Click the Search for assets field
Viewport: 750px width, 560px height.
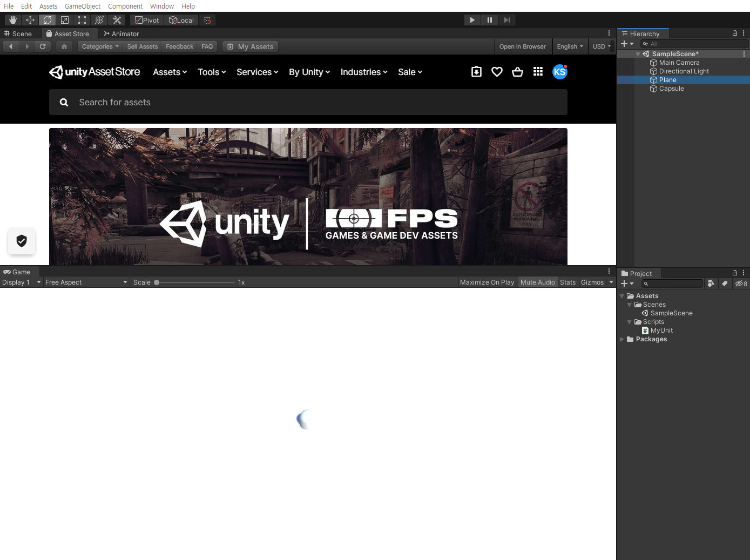(308, 102)
